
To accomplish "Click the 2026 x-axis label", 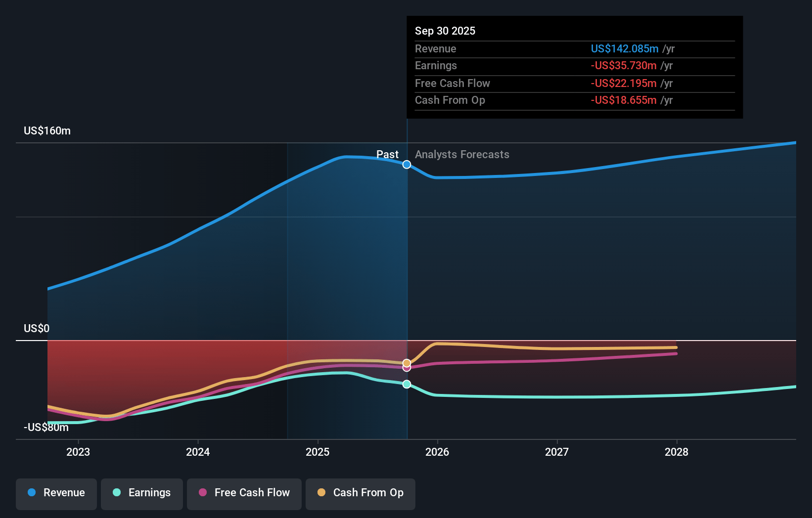I will [x=437, y=452].
